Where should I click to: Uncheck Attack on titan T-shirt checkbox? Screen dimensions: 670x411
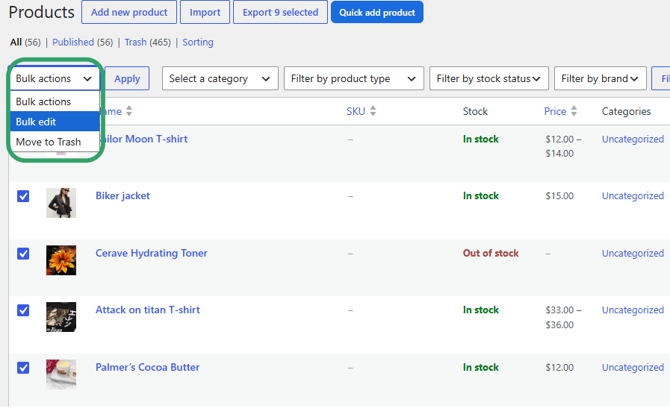[x=23, y=310]
